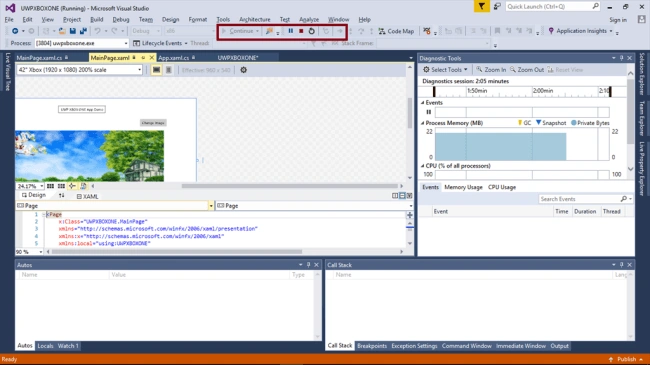Switch to the CPU Usage tab
The image size is (650, 365).
pyautogui.click(x=502, y=187)
